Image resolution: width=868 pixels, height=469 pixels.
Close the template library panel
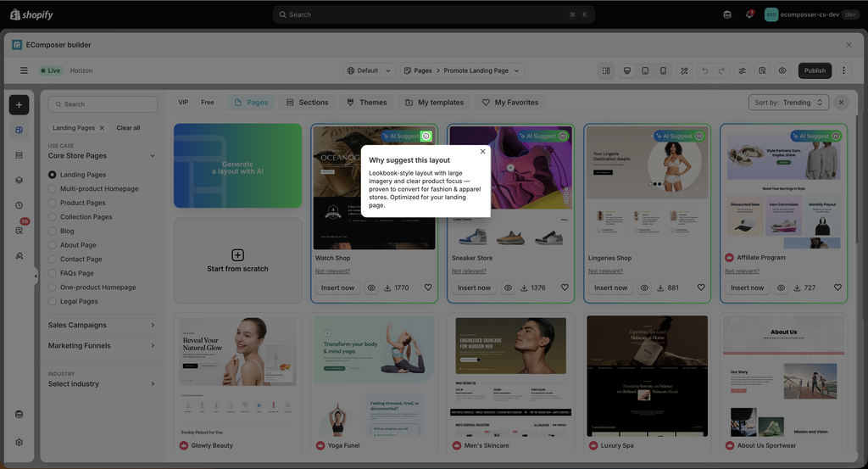pos(841,103)
